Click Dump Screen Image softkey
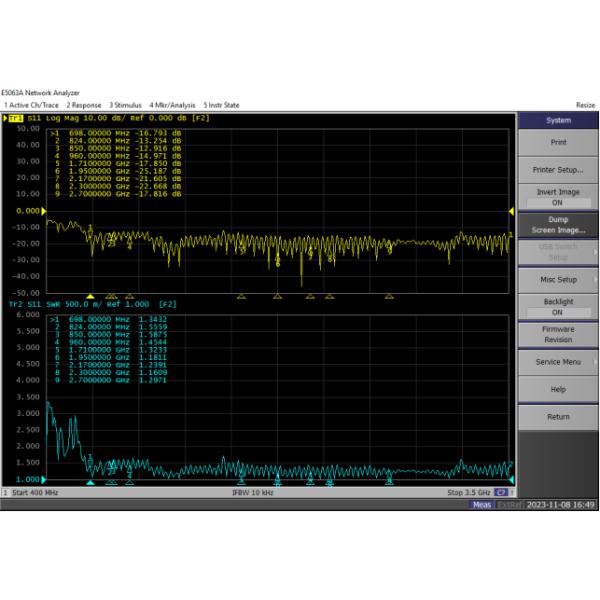 [x=557, y=224]
